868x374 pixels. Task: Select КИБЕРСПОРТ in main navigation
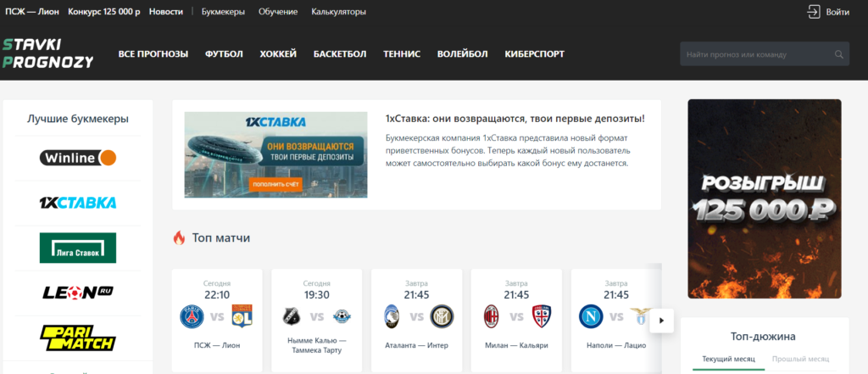pyautogui.click(x=535, y=53)
